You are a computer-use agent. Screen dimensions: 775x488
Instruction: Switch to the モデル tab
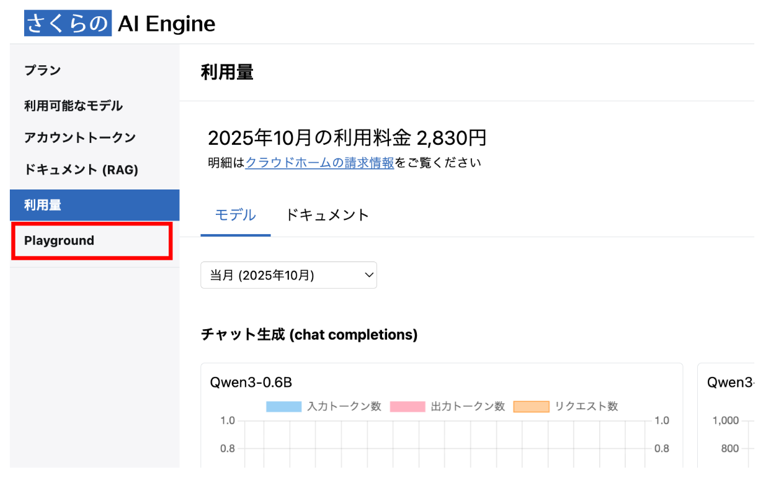click(235, 215)
